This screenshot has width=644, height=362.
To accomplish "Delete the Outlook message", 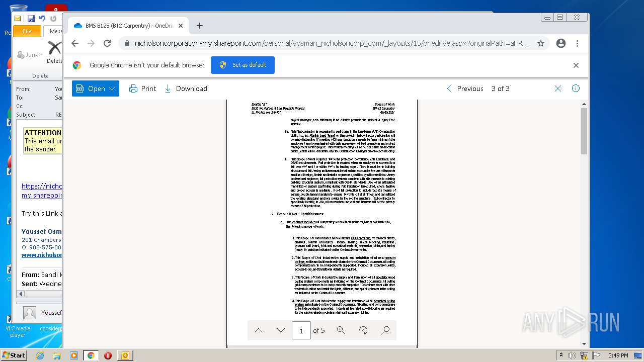I will pyautogui.click(x=54, y=52).
